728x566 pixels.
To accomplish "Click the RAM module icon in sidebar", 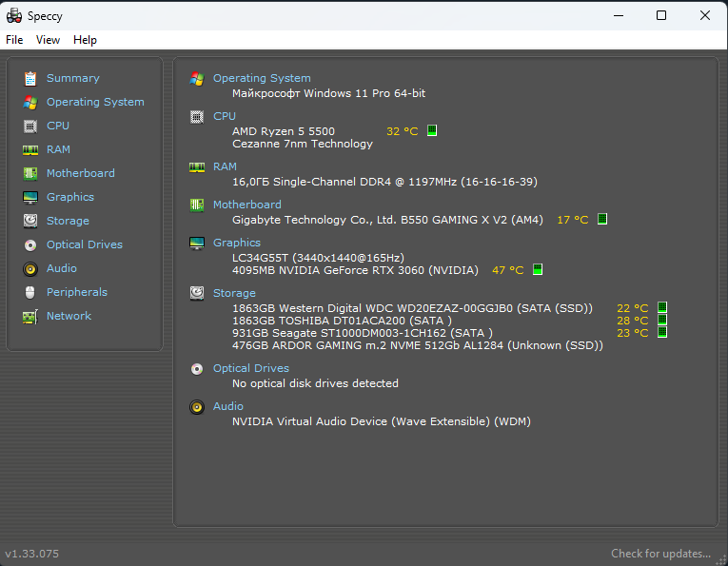I will pyautogui.click(x=30, y=149).
